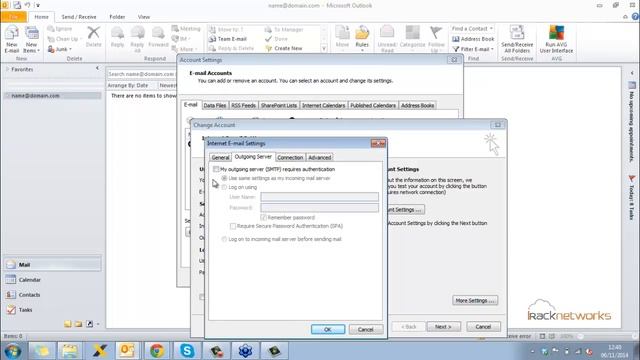Image resolution: width=640 pixels, height=360 pixels.
Task: Select the Team E-mail quick step
Action: pyautogui.click(x=228, y=39)
